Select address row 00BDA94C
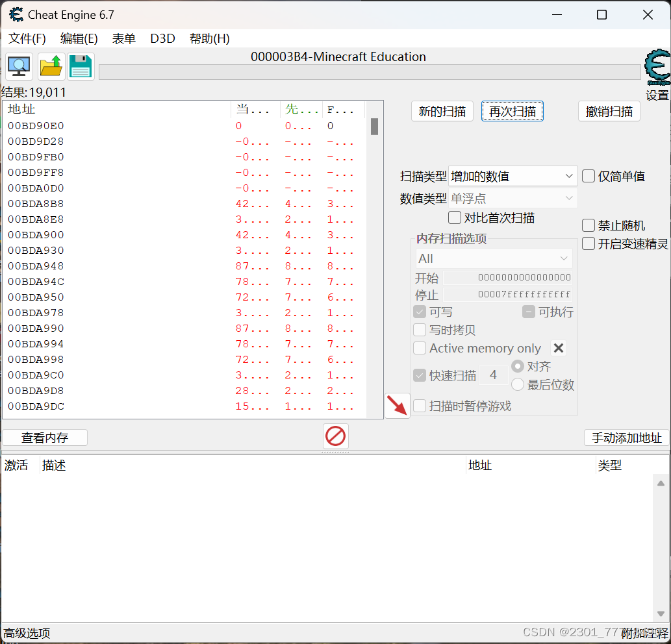 pyautogui.click(x=184, y=281)
